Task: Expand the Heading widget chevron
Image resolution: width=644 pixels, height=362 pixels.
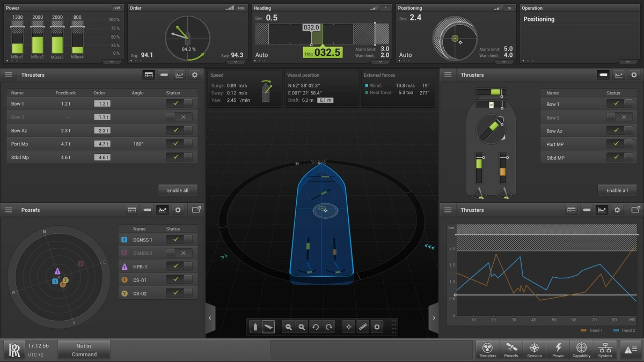Action: point(380,62)
